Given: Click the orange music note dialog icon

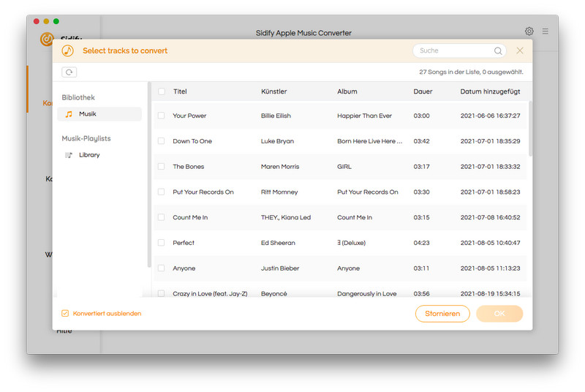Looking at the screenshot, I should coord(68,50).
